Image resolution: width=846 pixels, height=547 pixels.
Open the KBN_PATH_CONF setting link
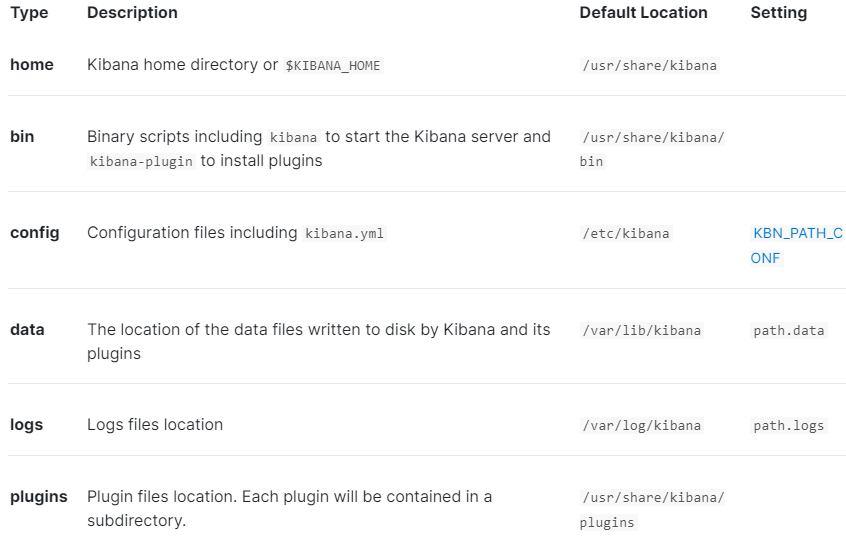coord(796,245)
